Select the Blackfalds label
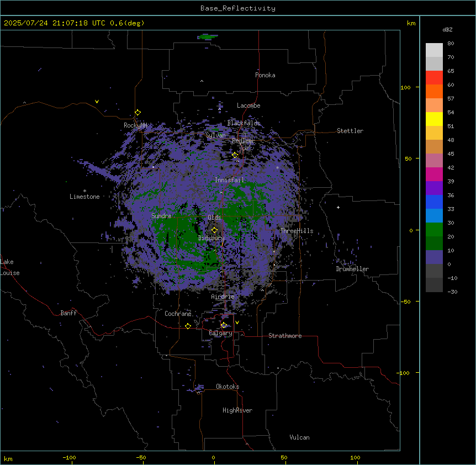This screenshot has height=465, width=476. [244, 123]
